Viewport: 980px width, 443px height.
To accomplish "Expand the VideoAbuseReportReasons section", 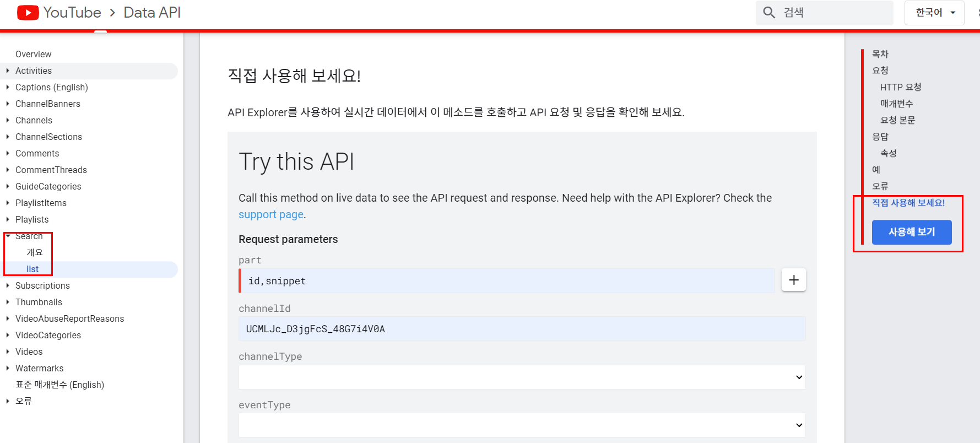I will point(8,318).
